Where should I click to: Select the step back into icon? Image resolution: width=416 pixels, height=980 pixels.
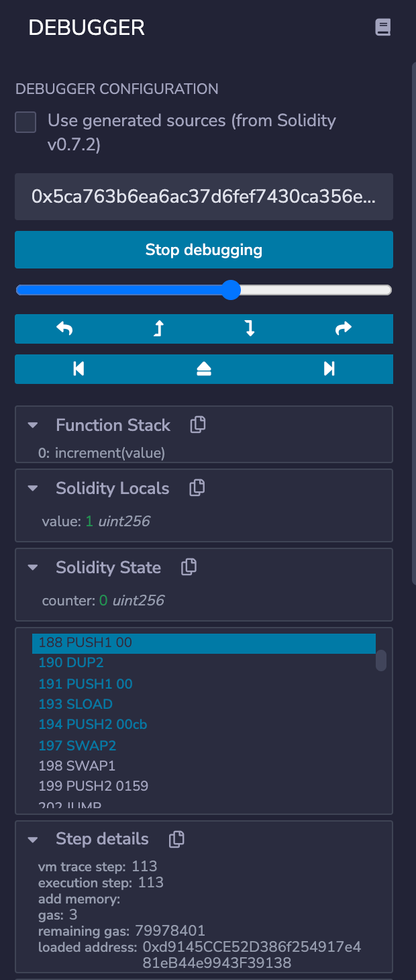pyautogui.click(x=158, y=329)
